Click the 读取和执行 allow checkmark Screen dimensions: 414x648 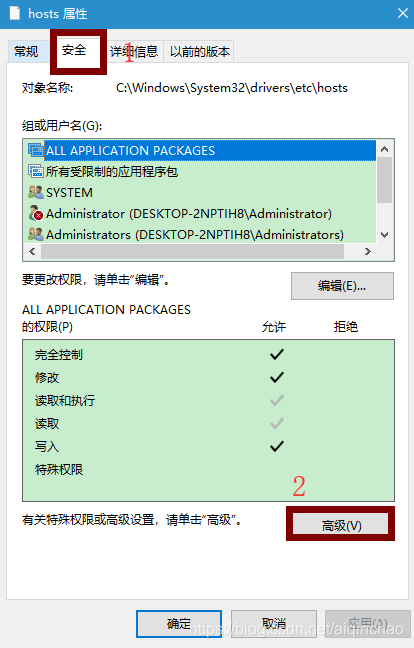point(277,400)
